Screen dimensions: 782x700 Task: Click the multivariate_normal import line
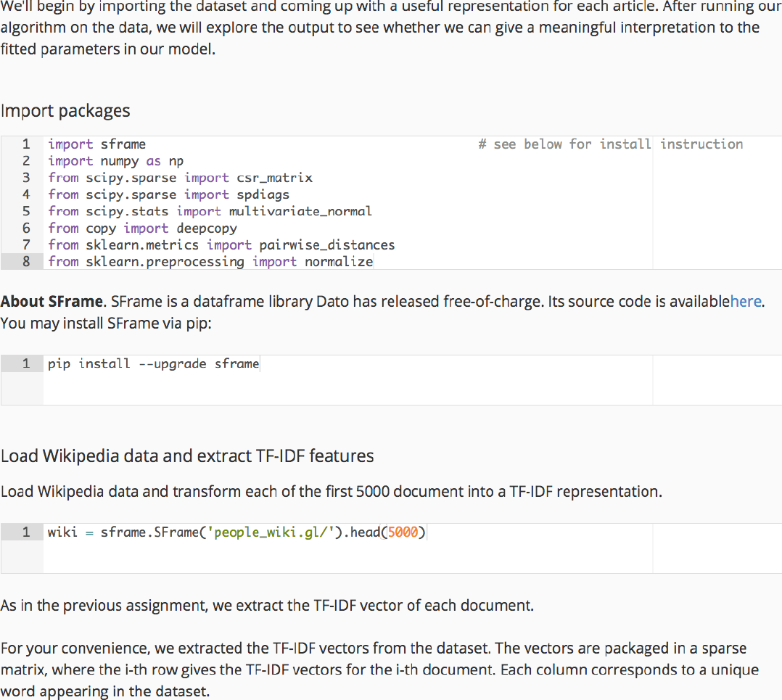pyautogui.click(x=210, y=211)
